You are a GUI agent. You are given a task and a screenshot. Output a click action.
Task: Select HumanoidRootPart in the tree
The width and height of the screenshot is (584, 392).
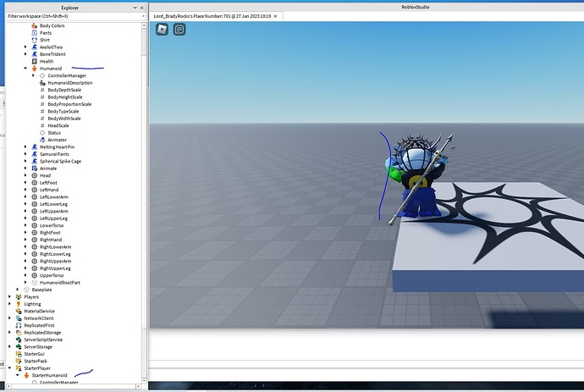pos(63,283)
